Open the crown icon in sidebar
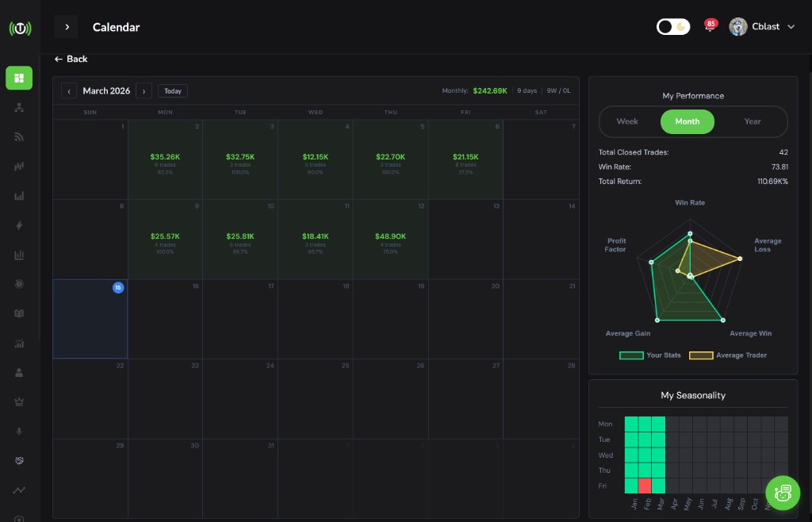 [19, 401]
